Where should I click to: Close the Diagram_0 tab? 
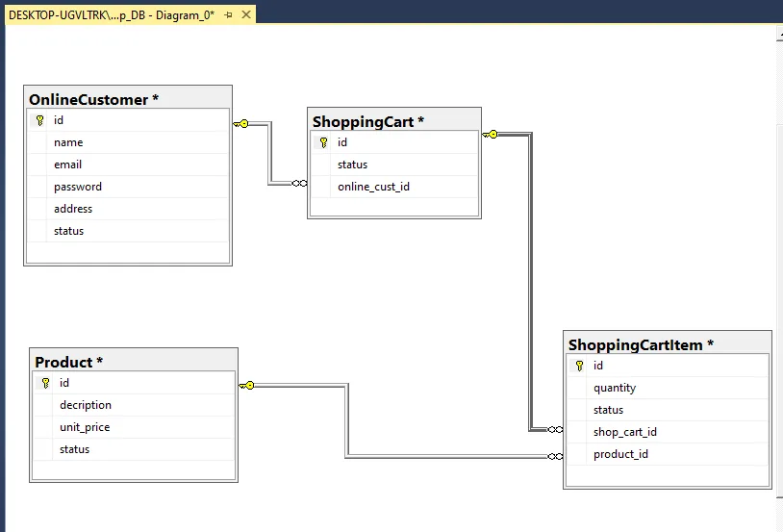[x=246, y=14]
